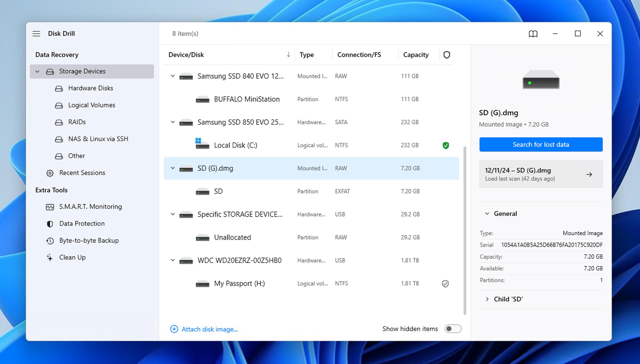Image resolution: width=640 pixels, height=364 pixels.
Task: Click the large drive image in details panel
Action: click(541, 79)
